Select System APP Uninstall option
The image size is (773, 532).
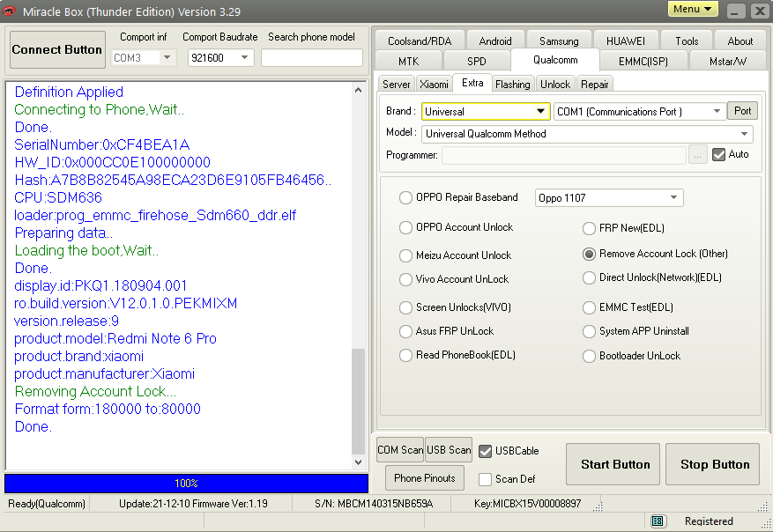(x=589, y=331)
